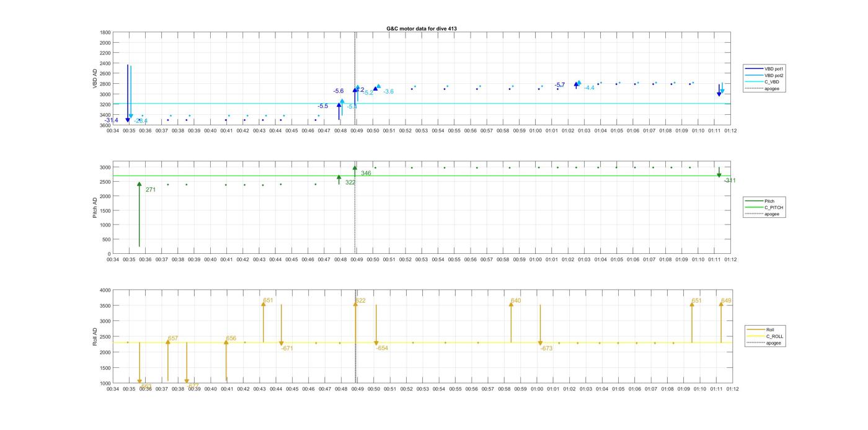Click the title 'G&C motor data for dive 413'
Viewport: 868px width, 430px height.
point(422,29)
